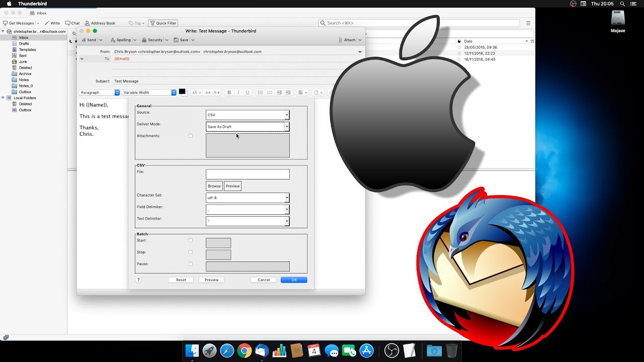Image resolution: width=644 pixels, height=362 pixels.
Task: Open the black text color swatch
Action: click(182, 92)
